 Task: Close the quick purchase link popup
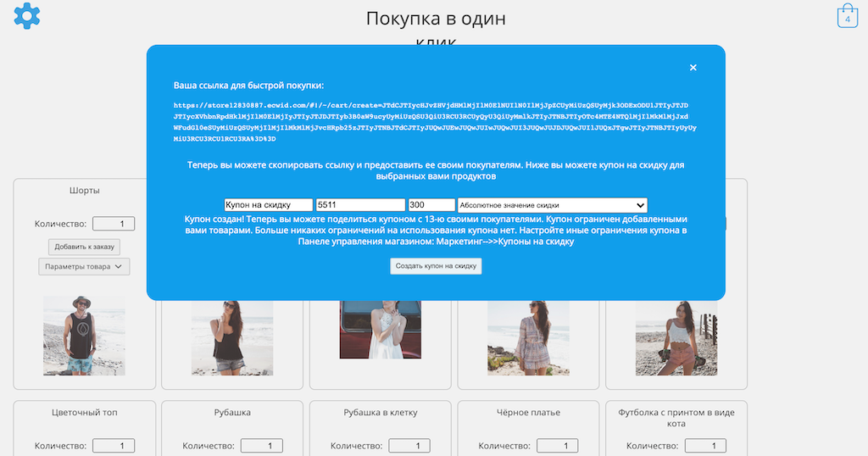(693, 68)
